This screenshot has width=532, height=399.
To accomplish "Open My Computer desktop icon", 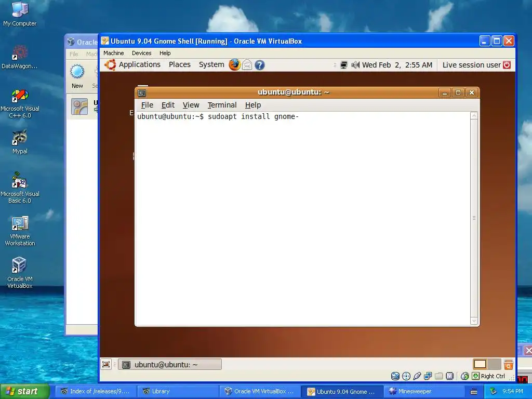I will pyautogui.click(x=20, y=14).
